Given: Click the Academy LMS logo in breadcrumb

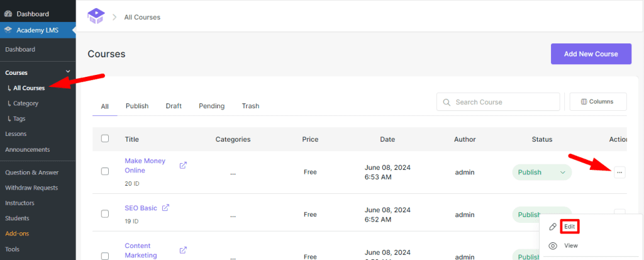Looking at the screenshot, I should (96, 16).
